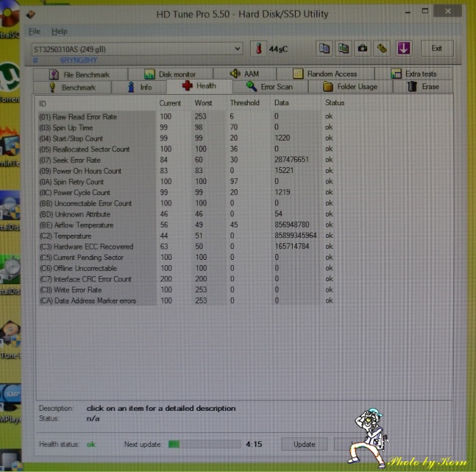Switch to the Random Access tab
The width and height of the screenshot is (476, 472).
325,74
